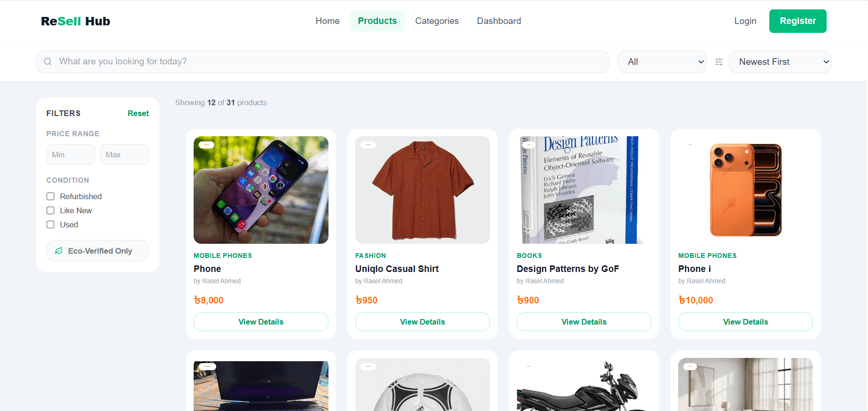868x411 pixels.
Task: Open the laptop product thumbnail
Action: coord(261,385)
